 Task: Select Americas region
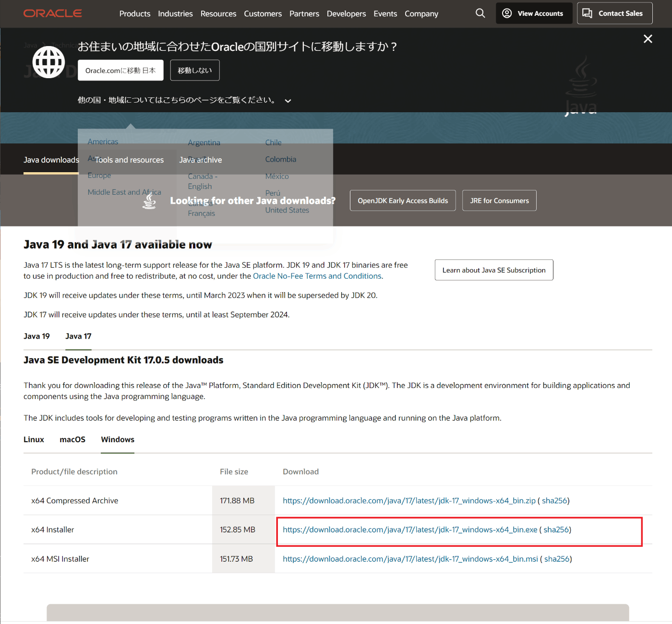(103, 141)
